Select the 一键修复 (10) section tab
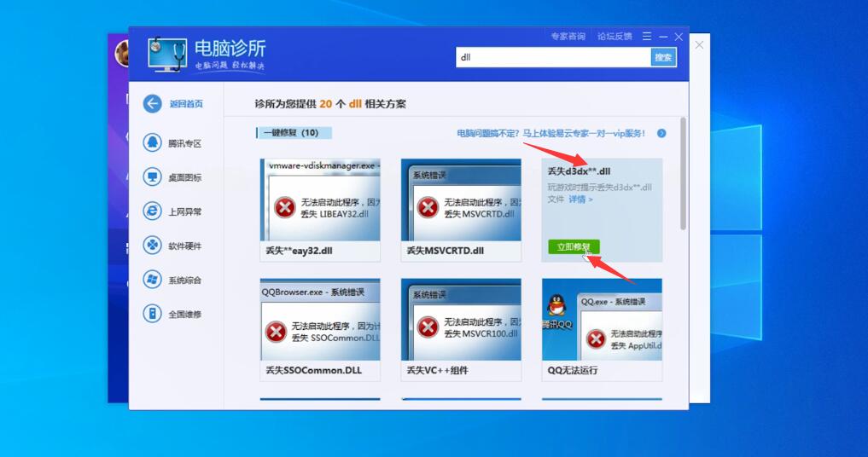Viewport: 868px width, 457px height. (294, 133)
